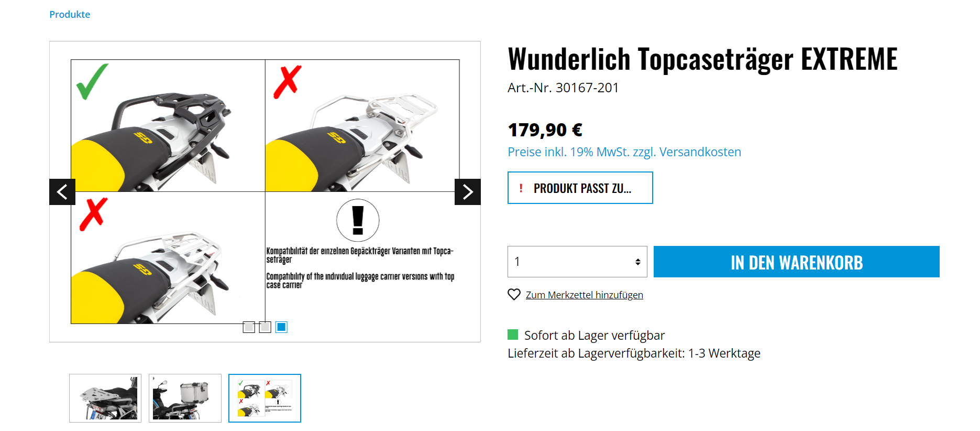Open quantity selector dropdown
The width and height of the screenshot is (980, 431).
(x=577, y=262)
